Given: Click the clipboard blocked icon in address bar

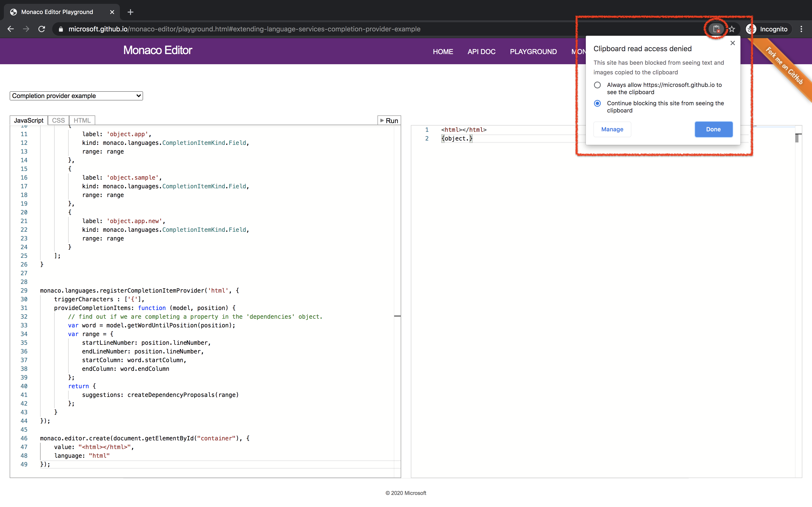Looking at the screenshot, I should tap(716, 29).
